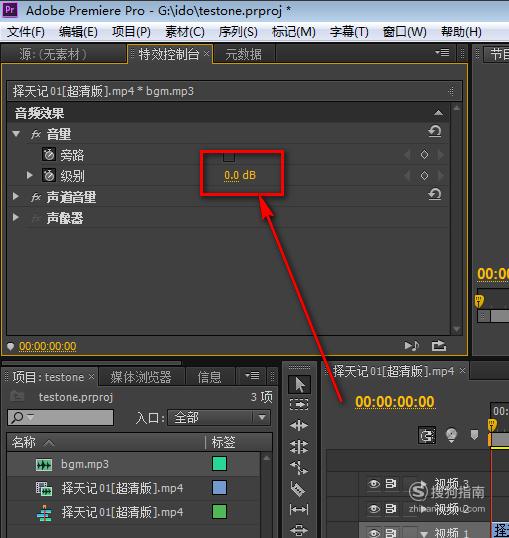Image resolution: width=509 pixels, height=538 pixels.
Task: Switch to the 元数据 tab
Action: (243, 54)
